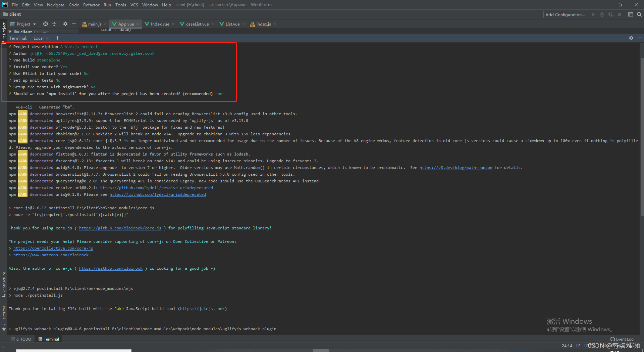Select the Terminal tool window button
This screenshot has width=644, height=352.
coord(49,339)
